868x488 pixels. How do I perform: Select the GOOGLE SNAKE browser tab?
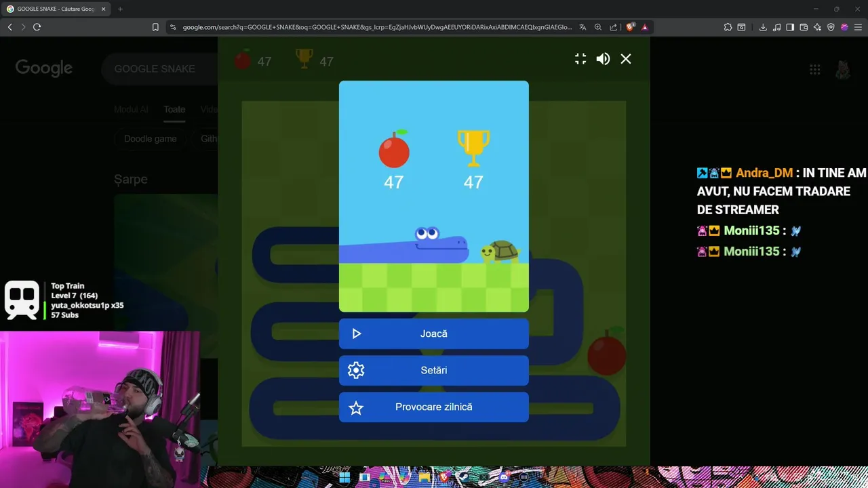pos(54,9)
